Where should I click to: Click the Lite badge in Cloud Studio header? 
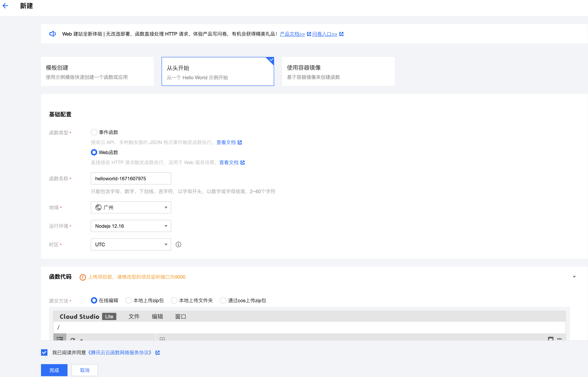(x=109, y=316)
